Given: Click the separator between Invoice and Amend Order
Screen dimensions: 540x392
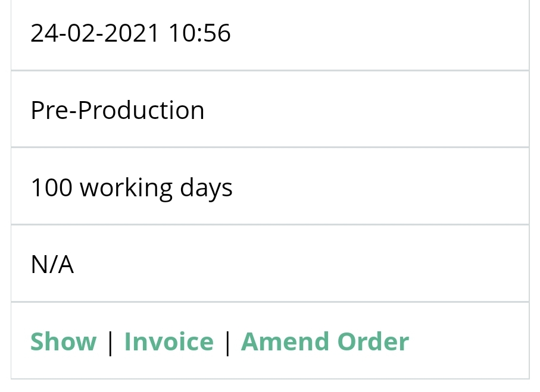Looking at the screenshot, I should (227, 342).
